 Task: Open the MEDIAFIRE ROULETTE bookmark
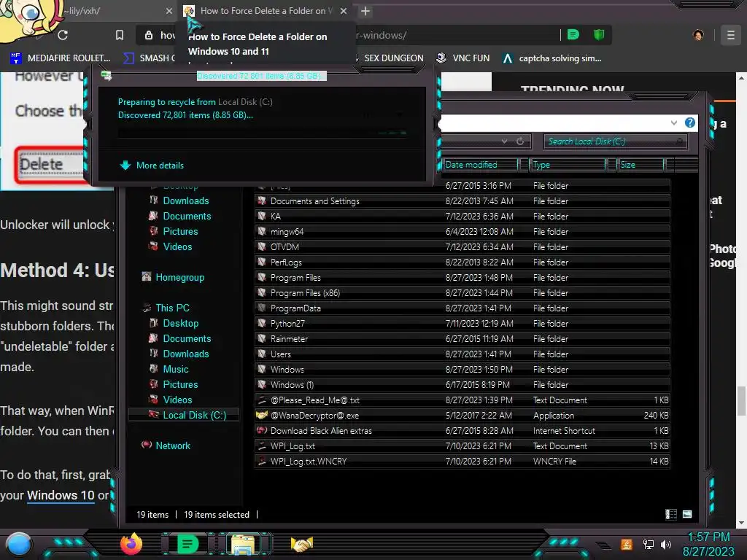pos(61,58)
